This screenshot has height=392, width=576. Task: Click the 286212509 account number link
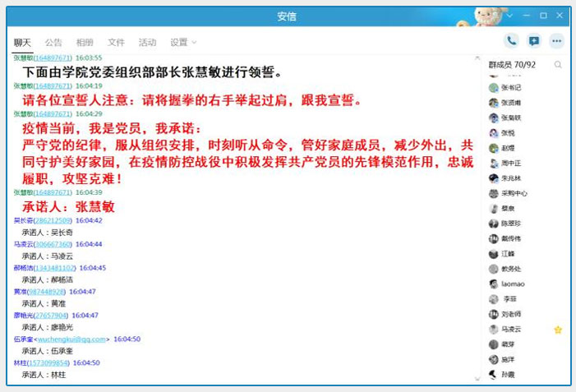(x=50, y=221)
